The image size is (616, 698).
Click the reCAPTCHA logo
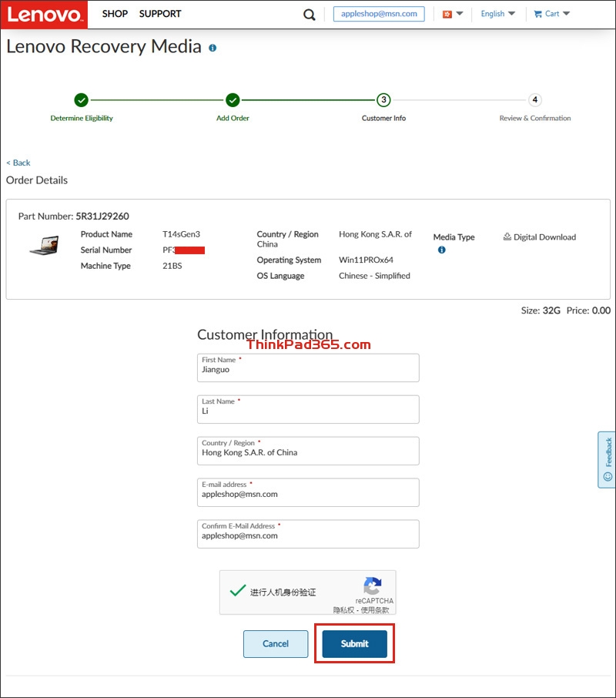pos(372,586)
